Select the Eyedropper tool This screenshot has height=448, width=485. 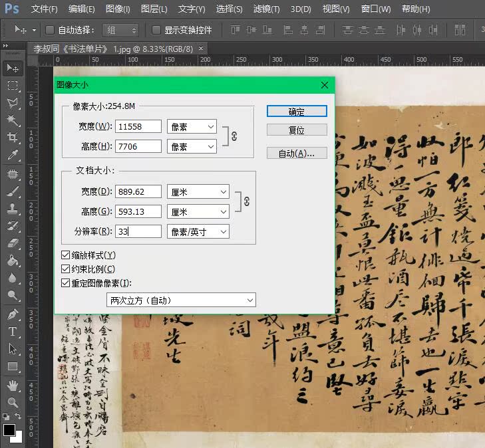coord(13,154)
